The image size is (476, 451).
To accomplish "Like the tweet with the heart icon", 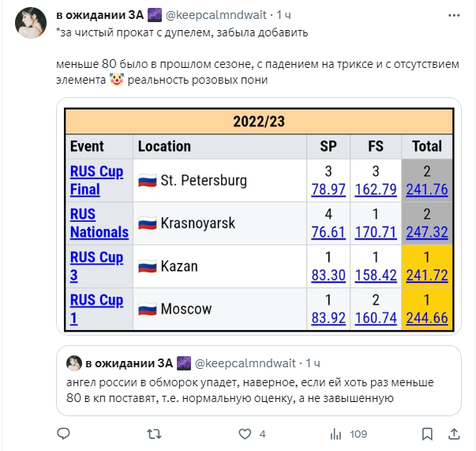I will click(x=244, y=434).
